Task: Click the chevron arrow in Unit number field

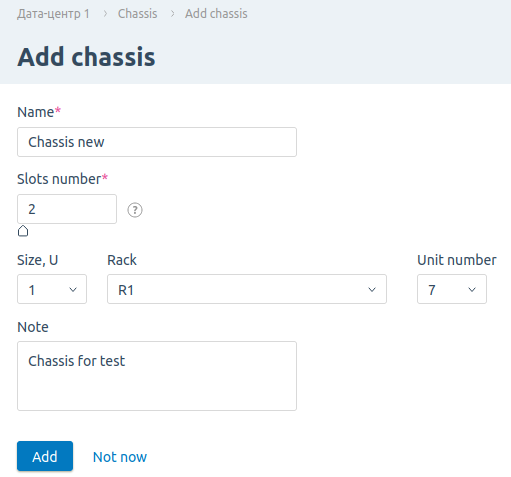Action: (472, 289)
